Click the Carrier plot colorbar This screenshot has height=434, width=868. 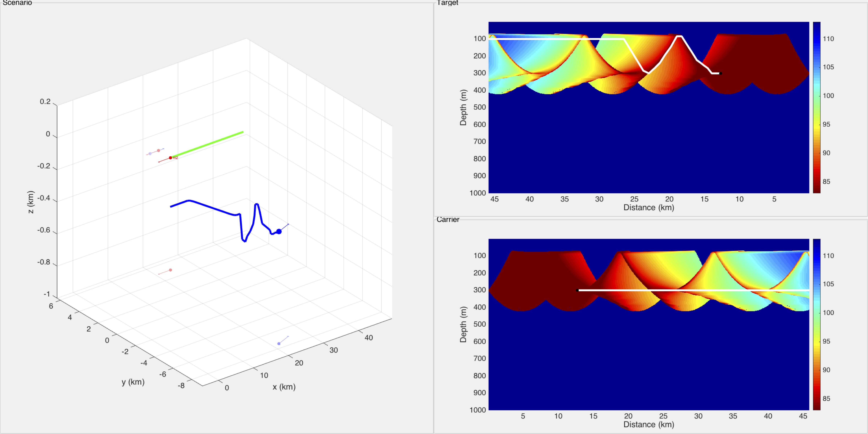click(816, 324)
